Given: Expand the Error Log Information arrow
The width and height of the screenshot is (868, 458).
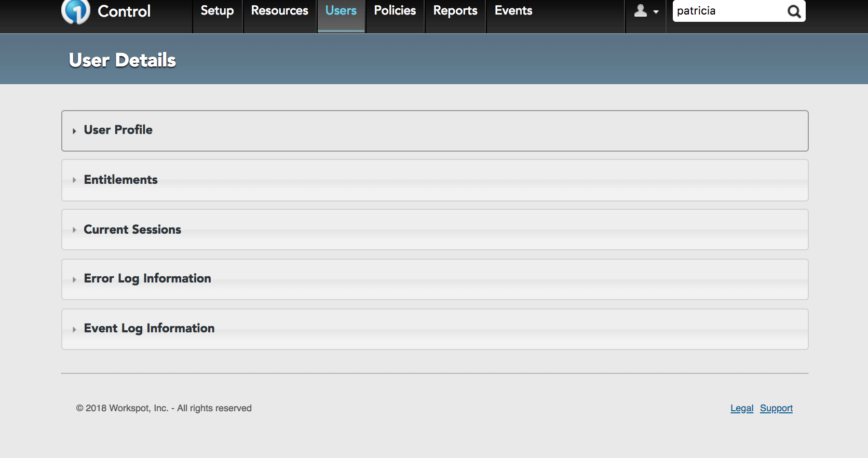Looking at the screenshot, I should 74,279.
